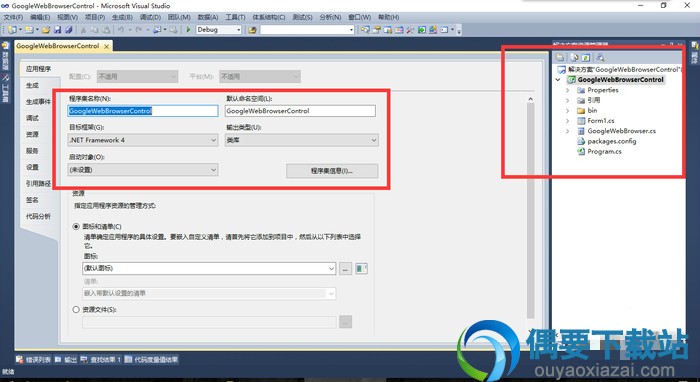The image size is (700, 382).
Task: Click the Open File folder icon
Action: pos(46,30)
